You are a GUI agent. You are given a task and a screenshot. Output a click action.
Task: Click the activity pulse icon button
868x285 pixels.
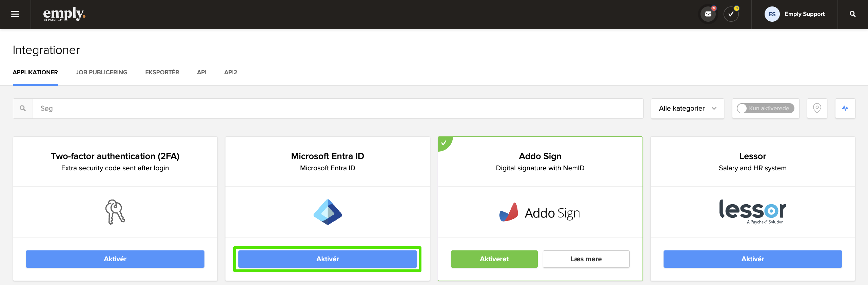[845, 109]
